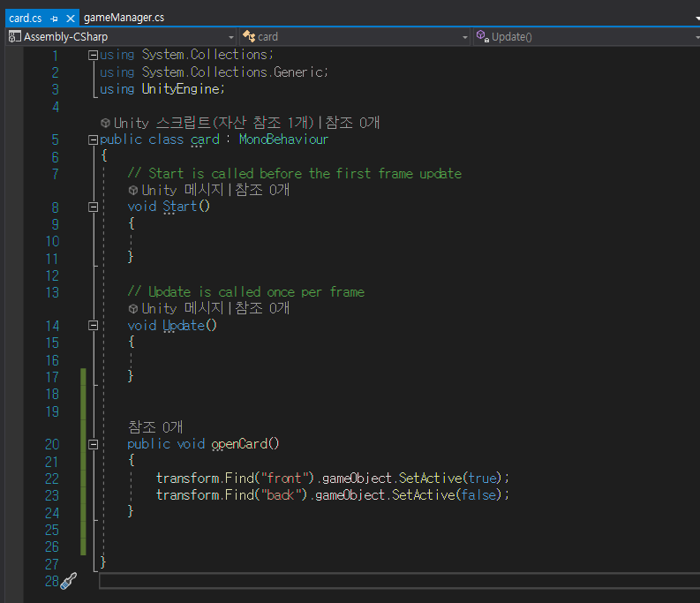
Task: Click the Update() method icon in navigation bar
Action: pos(482,36)
